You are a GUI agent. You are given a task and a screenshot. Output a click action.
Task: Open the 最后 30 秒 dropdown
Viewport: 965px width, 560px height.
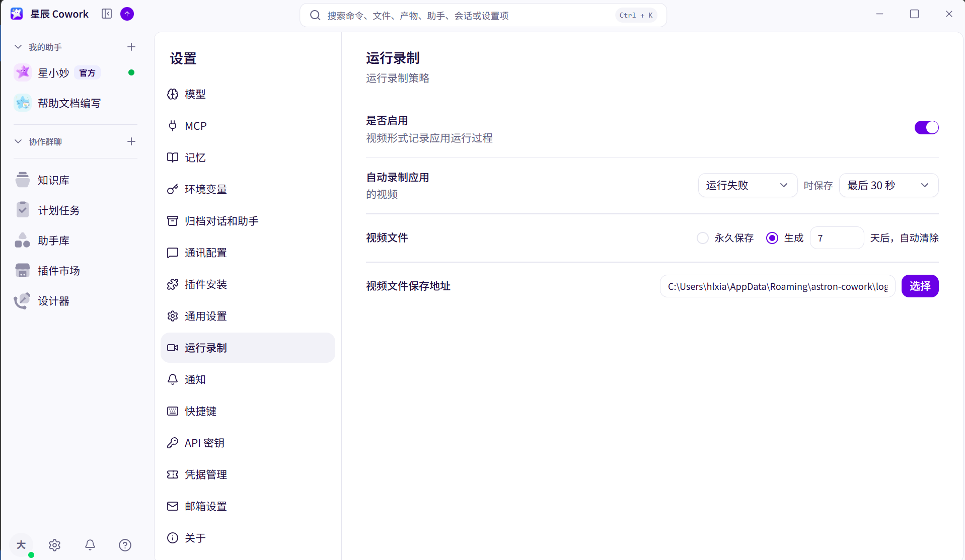pos(888,185)
